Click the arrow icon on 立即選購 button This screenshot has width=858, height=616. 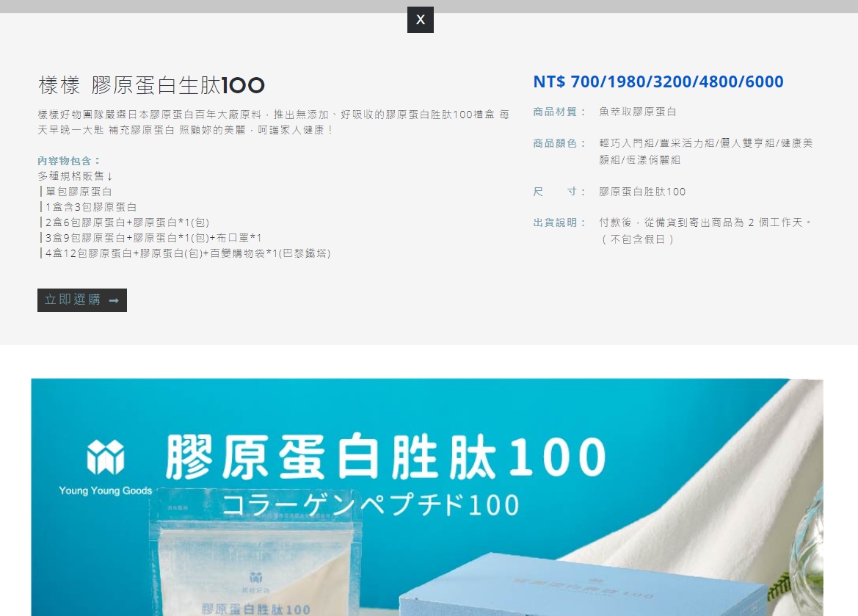click(x=115, y=300)
